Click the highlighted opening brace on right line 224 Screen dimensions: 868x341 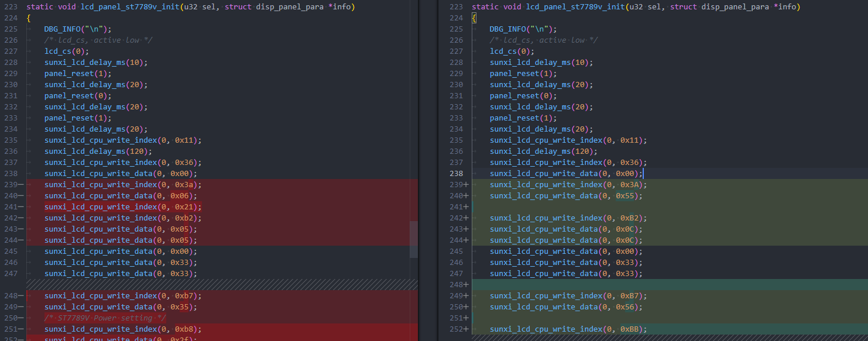coord(474,18)
